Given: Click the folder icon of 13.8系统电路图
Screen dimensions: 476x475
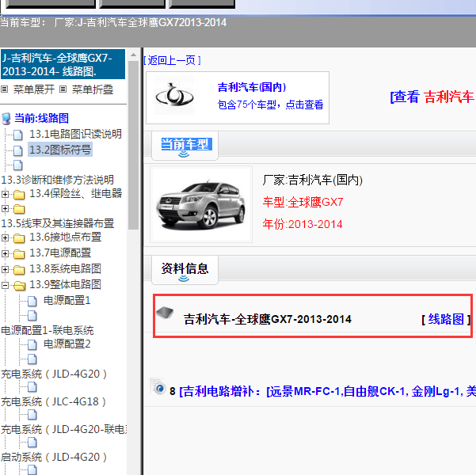Looking at the screenshot, I should point(19,270).
